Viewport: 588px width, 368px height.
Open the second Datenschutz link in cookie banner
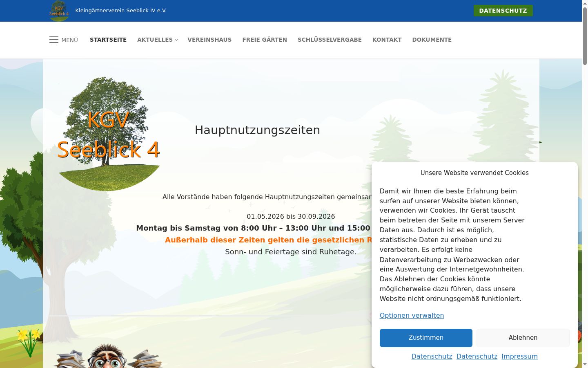click(x=477, y=356)
